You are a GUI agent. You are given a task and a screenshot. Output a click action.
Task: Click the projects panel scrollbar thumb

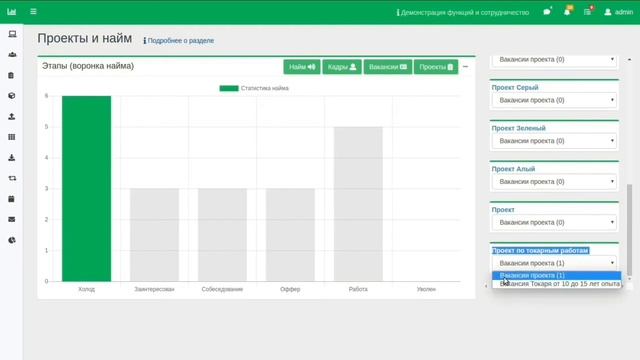[x=629, y=229]
